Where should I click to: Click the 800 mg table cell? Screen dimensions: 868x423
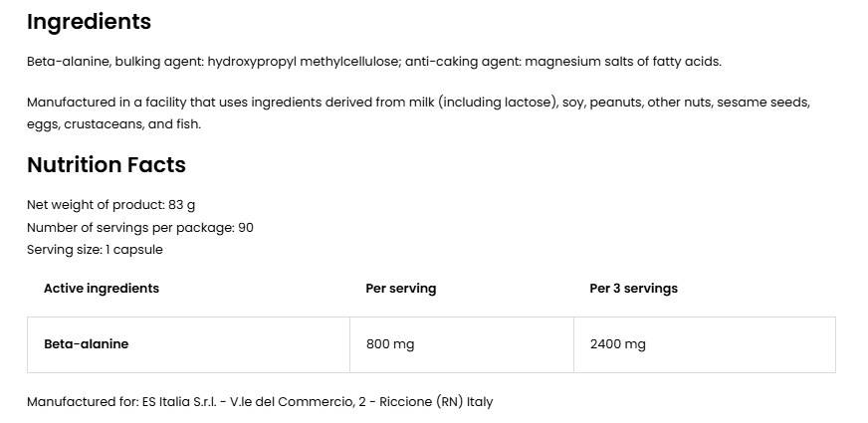coord(462,344)
